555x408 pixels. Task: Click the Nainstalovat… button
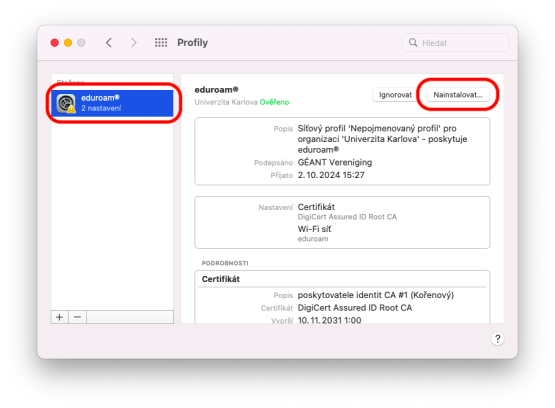point(458,95)
